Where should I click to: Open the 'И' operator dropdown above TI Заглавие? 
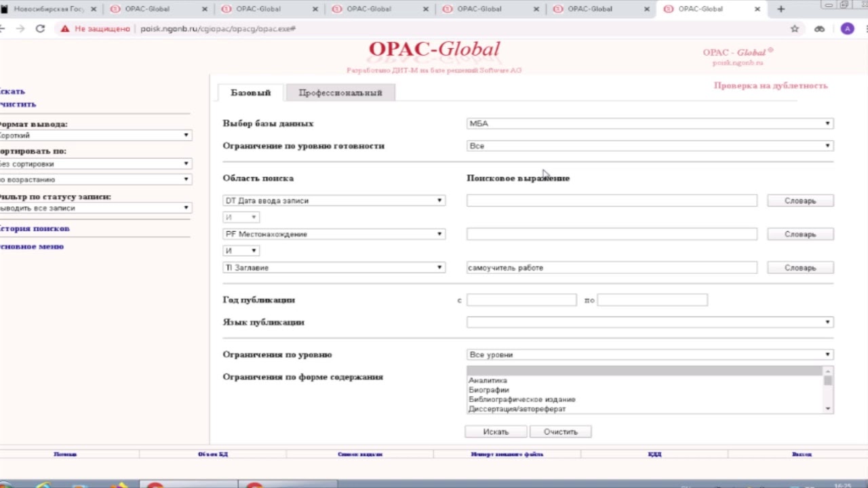coord(241,251)
